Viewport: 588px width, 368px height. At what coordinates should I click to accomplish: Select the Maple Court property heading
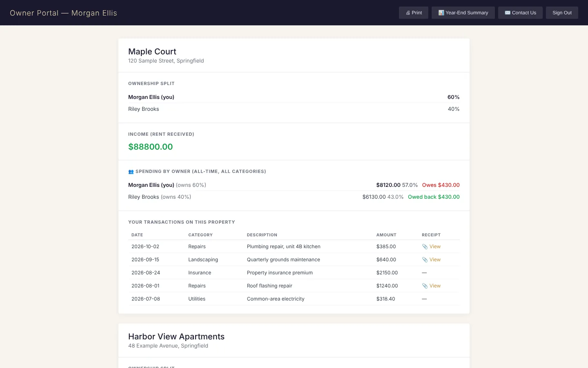click(152, 52)
